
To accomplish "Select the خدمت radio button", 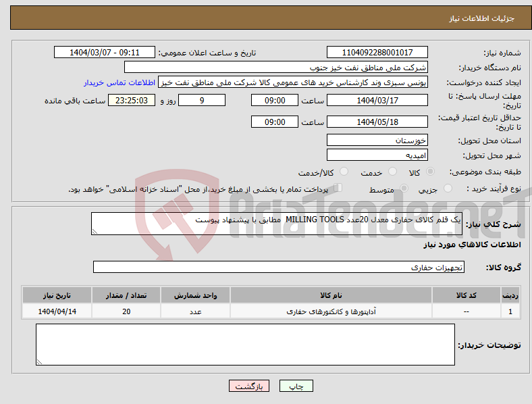I will pyautogui.click(x=392, y=172).
